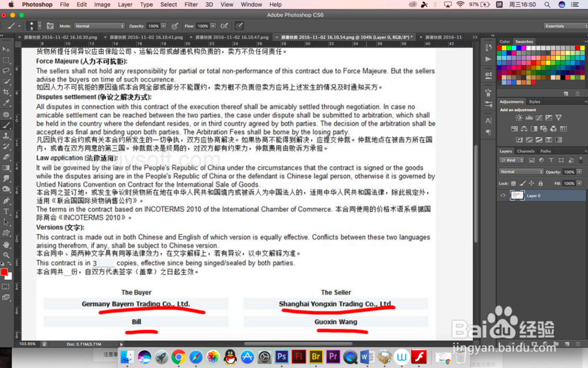This screenshot has height=368, width=588.
Task: Open the Filter menu
Action: coord(191,5)
